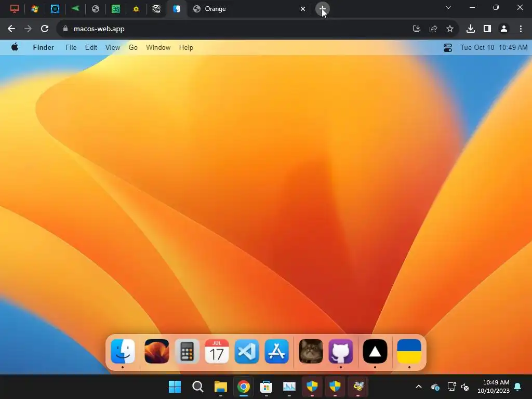Screen dimensions: 532x399
Task: Open the Help menu
Action: coord(186,47)
